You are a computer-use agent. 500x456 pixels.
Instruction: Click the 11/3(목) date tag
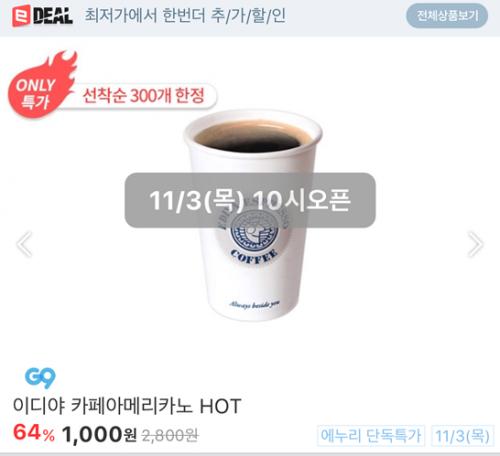(x=462, y=435)
